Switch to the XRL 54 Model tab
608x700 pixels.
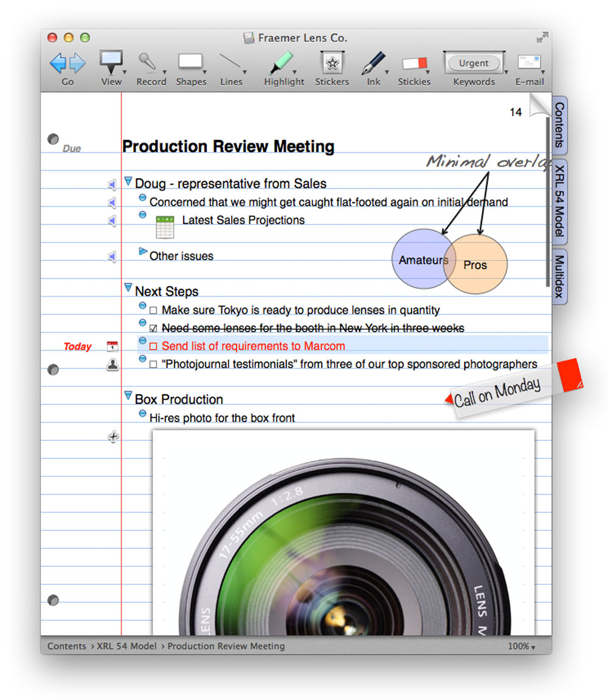point(560,201)
